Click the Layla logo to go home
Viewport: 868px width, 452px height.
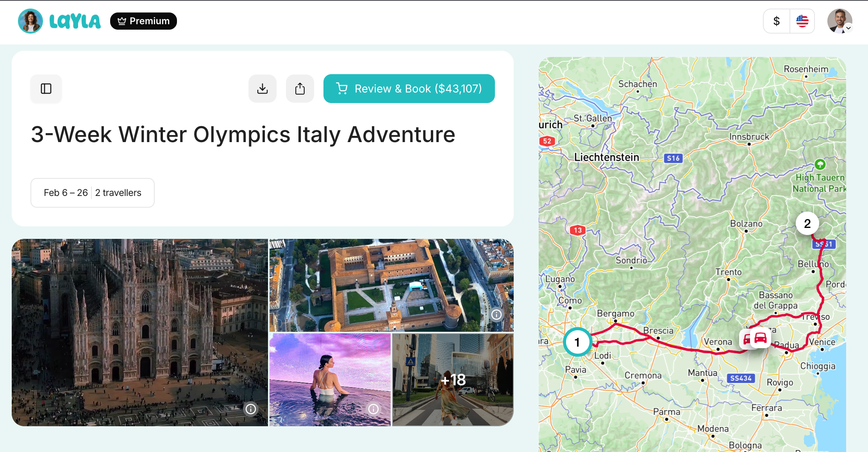pos(75,21)
